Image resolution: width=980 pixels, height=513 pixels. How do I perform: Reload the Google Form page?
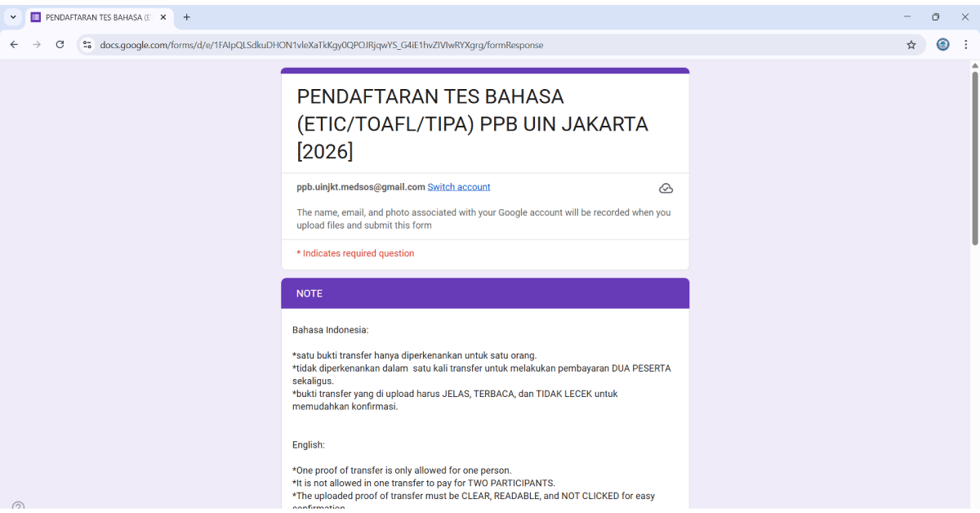click(x=60, y=45)
